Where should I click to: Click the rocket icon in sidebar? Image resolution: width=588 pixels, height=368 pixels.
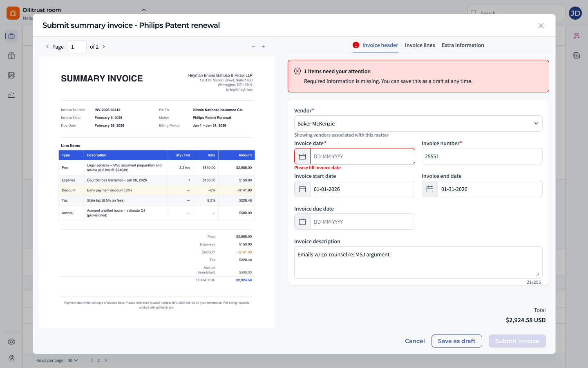click(x=11, y=358)
